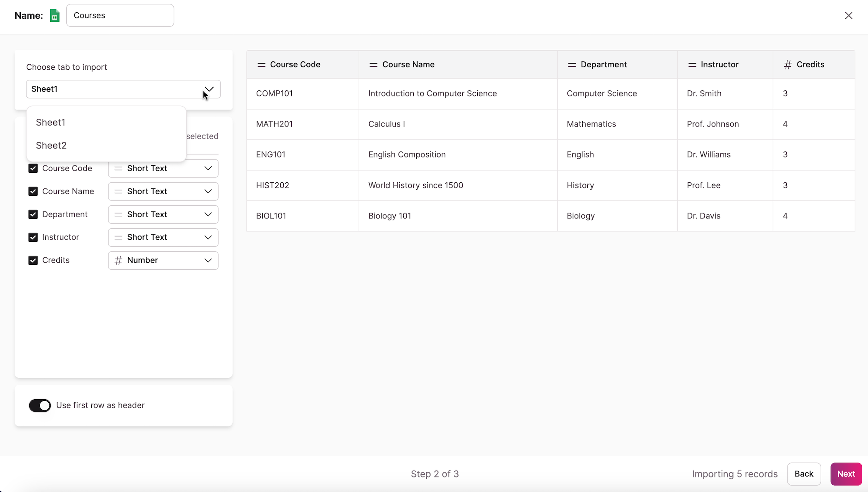The width and height of the screenshot is (868, 492).
Task: Click the Dr. Davis cell
Action: [725, 216]
